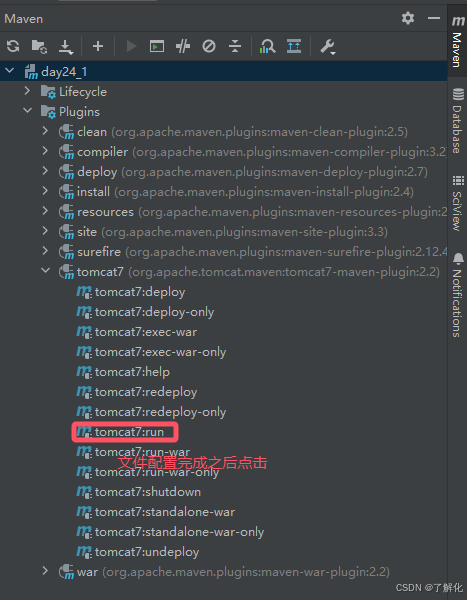Show dependencies diagram icon
Viewport: 467px width, 600px height.
coord(267,46)
